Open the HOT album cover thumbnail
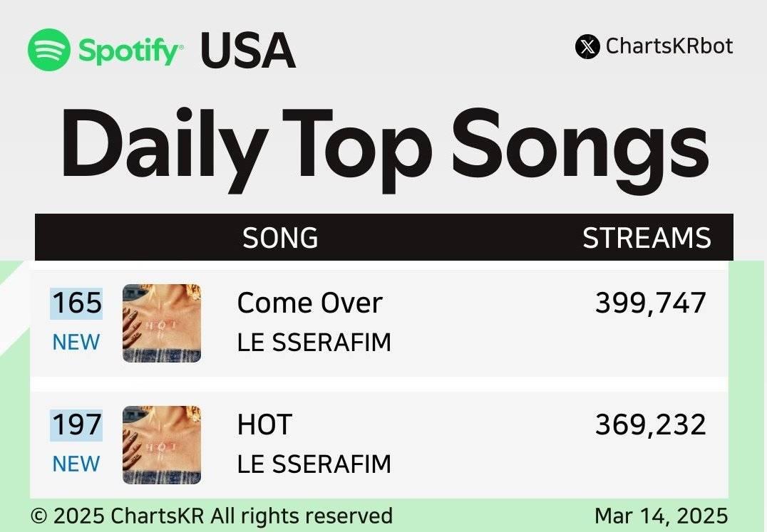Image resolution: width=767 pixels, height=532 pixels. 162,444
